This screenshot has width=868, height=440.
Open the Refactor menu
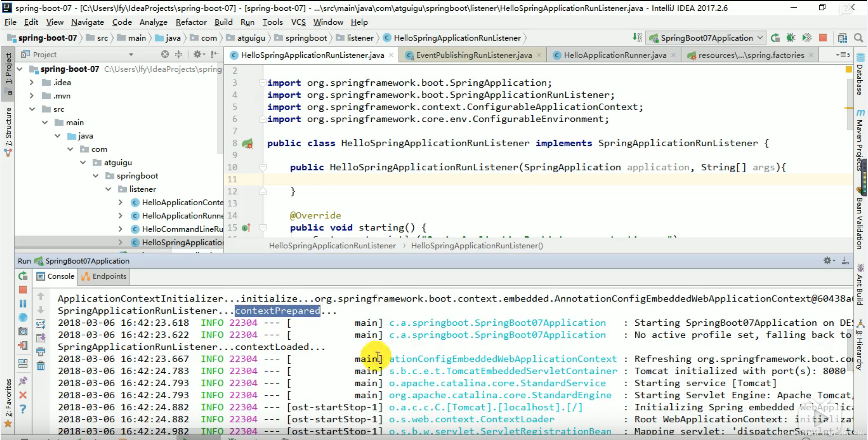click(x=191, y=22)
